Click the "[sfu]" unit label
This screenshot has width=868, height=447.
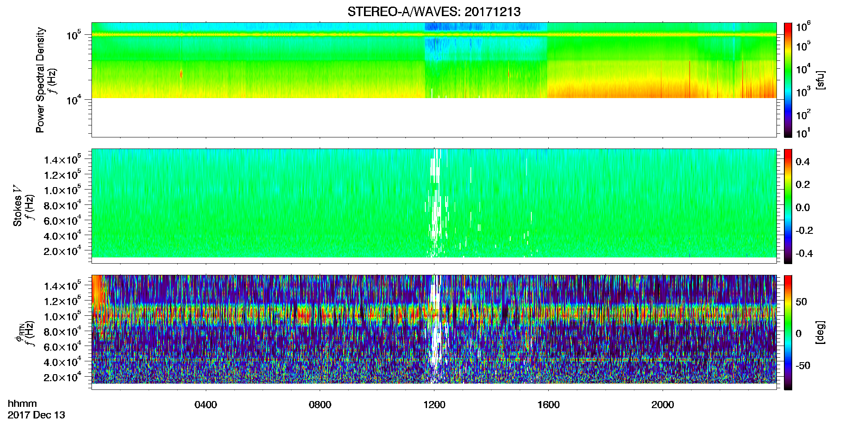pos(820,80)
